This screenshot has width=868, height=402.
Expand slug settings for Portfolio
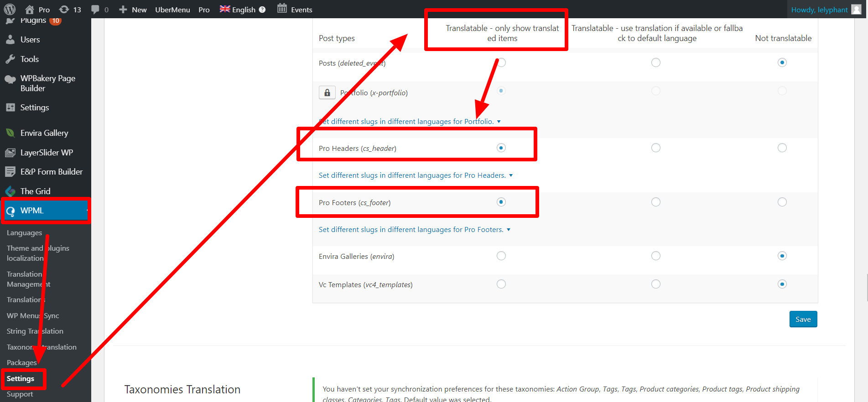410,121
